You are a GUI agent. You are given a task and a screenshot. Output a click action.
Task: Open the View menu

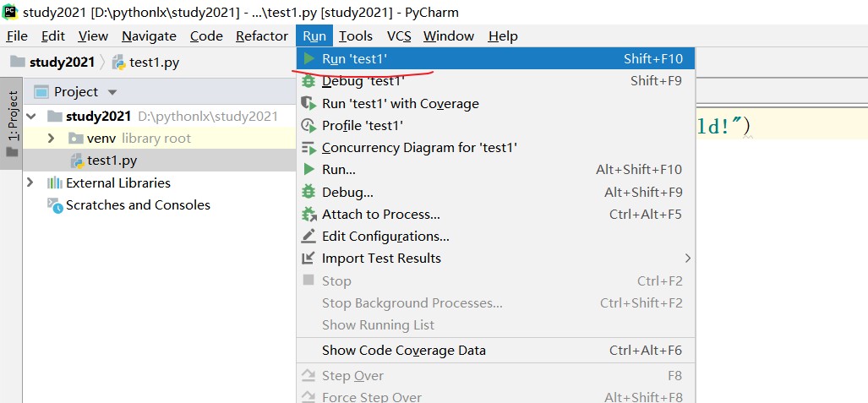pyautogui.click(x=93, y=36)
